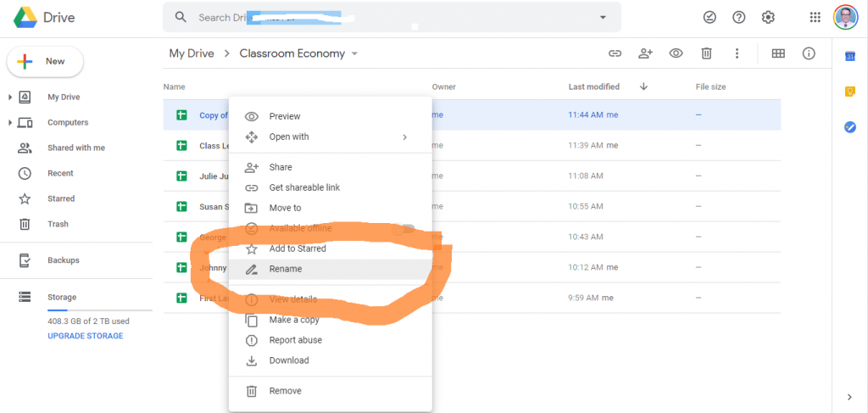Open the settings gear
Image resolution: width=868 pixels, height=413 pixels.
pyautogui.click(x=768, y=17)
